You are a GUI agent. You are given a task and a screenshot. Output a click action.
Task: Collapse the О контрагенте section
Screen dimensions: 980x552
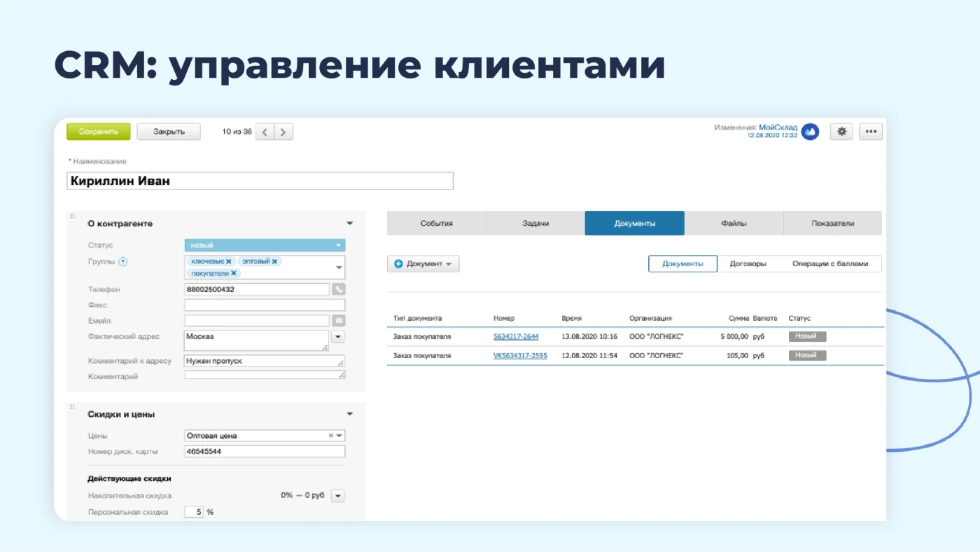pos(350,223)
